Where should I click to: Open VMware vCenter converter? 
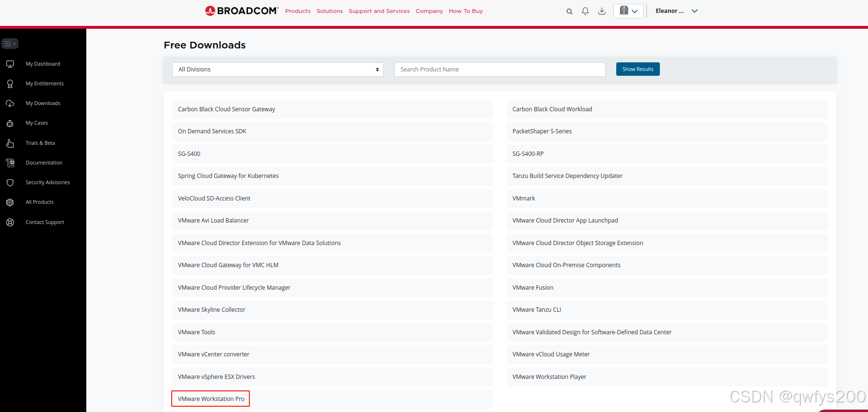(x=332, y=354)
